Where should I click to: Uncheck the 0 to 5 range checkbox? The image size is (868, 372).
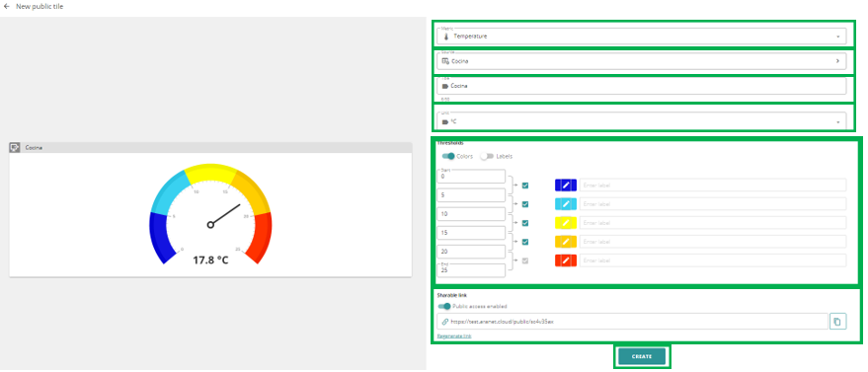pos(525,186)
